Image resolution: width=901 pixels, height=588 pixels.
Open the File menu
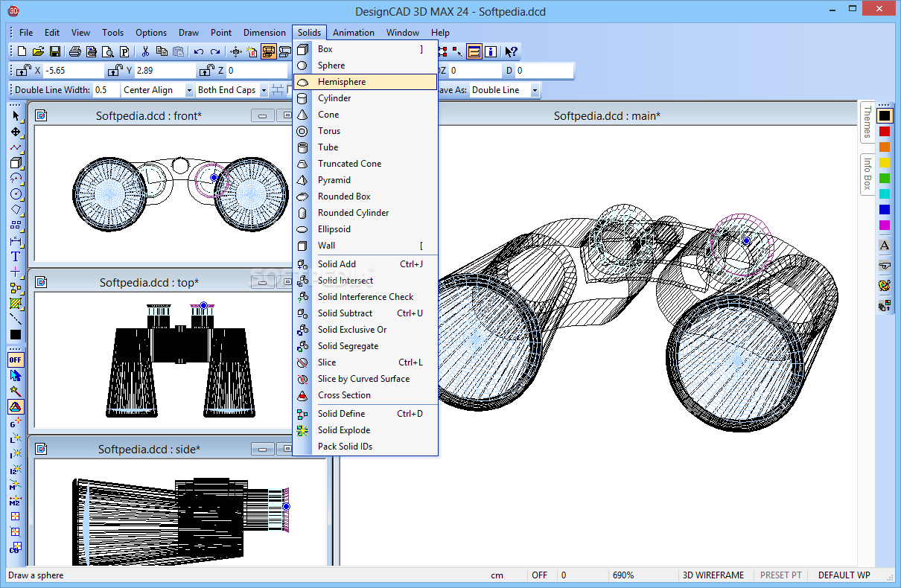pyautogui.click(x=26, y=33)
